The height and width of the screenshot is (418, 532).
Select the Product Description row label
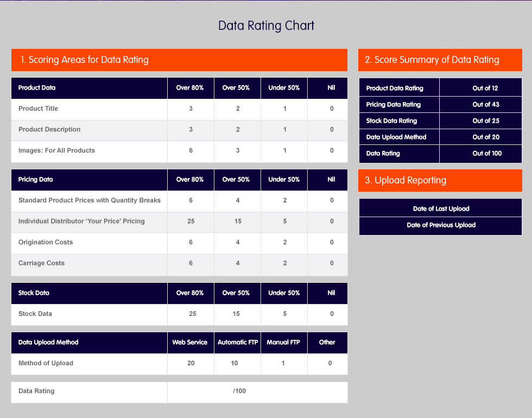click(49, 130)
